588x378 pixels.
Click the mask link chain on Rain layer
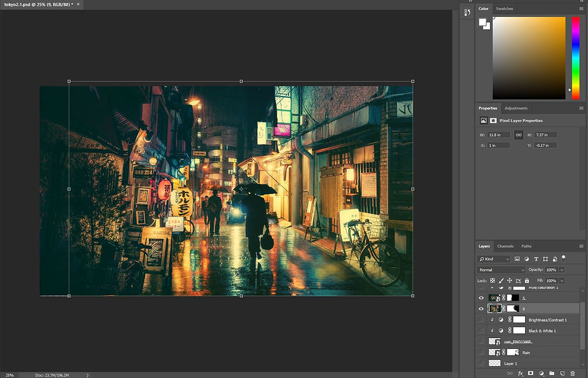click(x=504, y=352)
